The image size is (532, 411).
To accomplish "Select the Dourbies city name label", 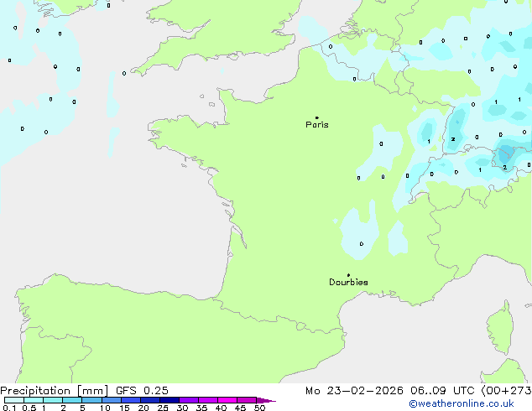I will pos(348,283).
